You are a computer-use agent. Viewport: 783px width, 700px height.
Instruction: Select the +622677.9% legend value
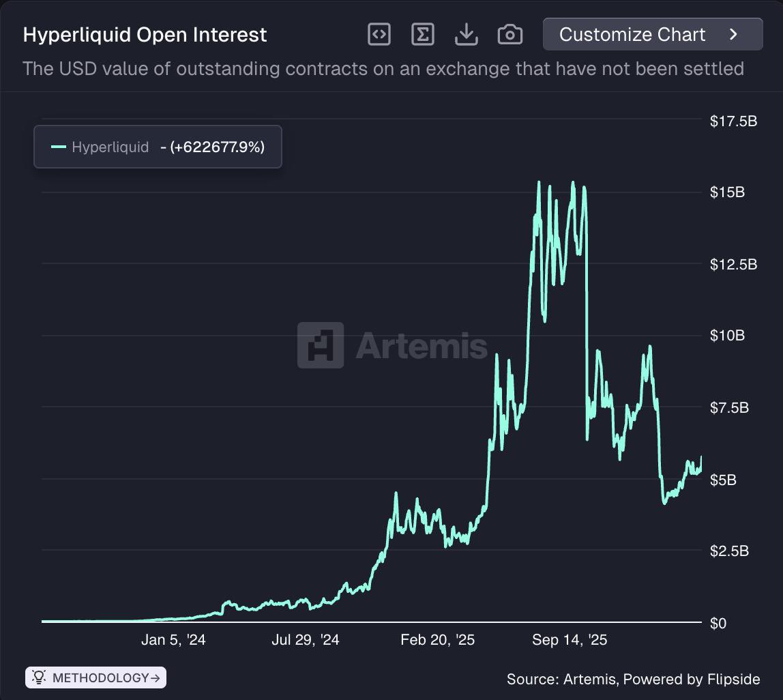tap(217, 147)
